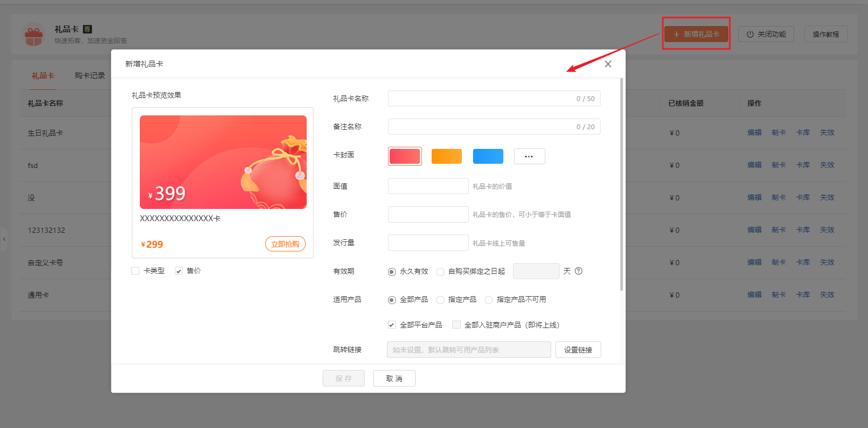Click 卡库 for the 自定义卡号 row

pyautogui.click(x=803, y=263)
